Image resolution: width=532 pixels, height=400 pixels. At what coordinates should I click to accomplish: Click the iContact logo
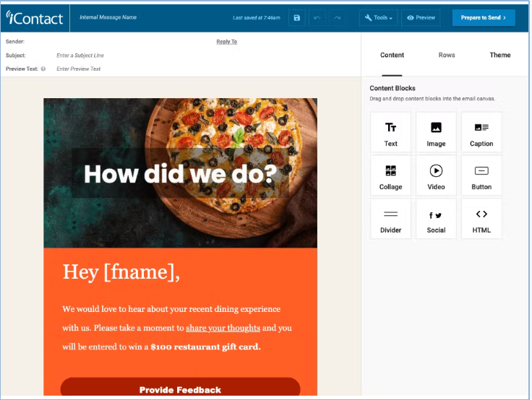tap(35, 18)
